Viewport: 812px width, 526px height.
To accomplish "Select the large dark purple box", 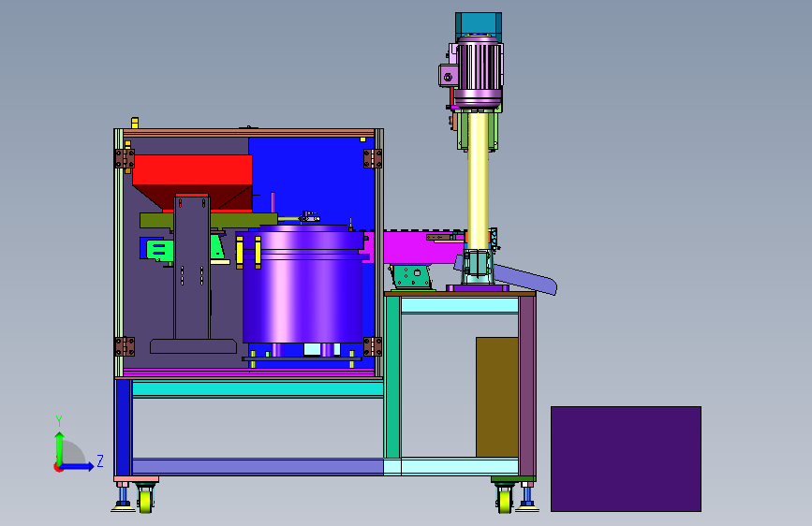I will click(x=626, y=459).
